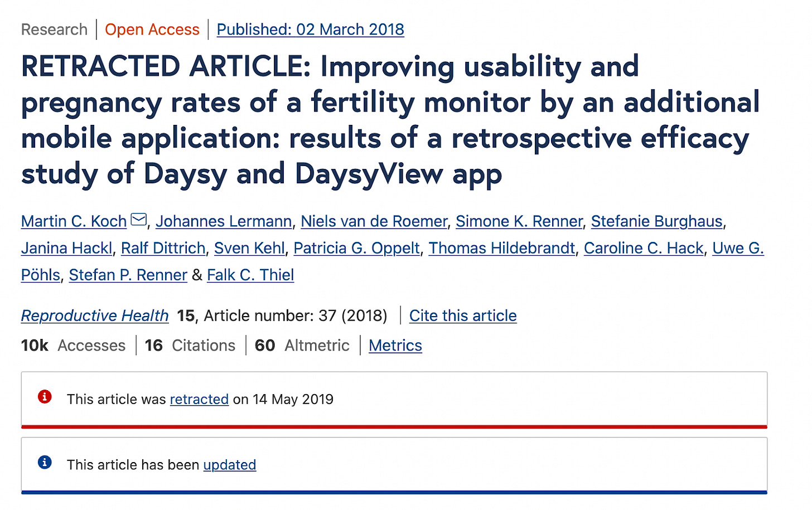Click the 60 Altmetric score

click(302, 346)
